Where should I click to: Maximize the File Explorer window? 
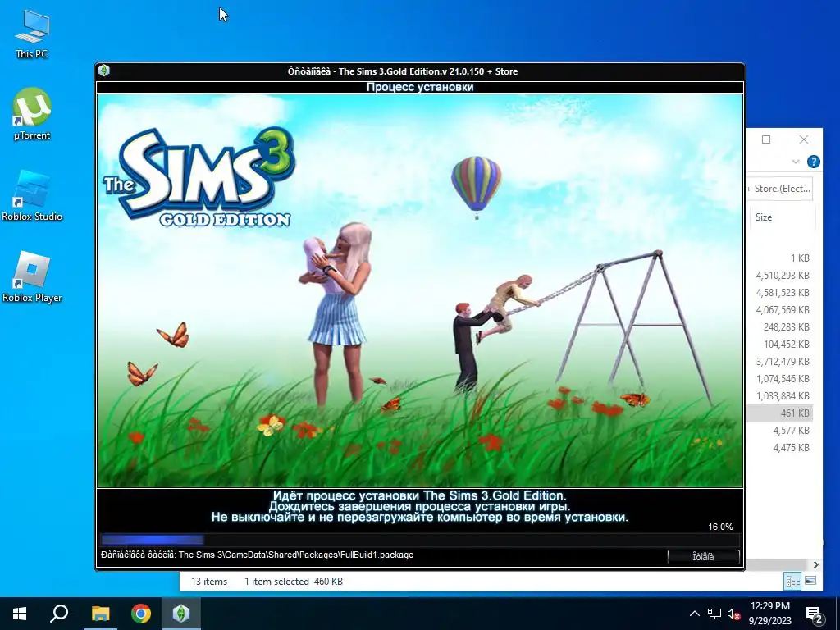pos(766,139)
